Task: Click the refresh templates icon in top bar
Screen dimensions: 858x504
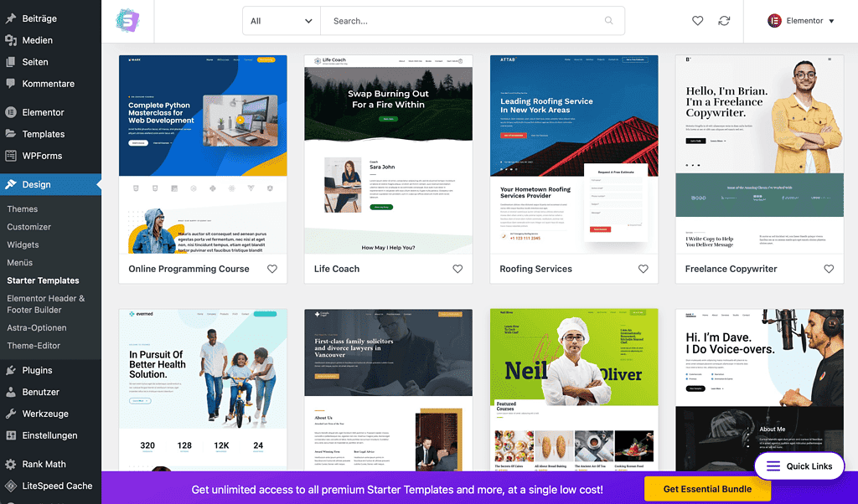Action: point(724,21)
